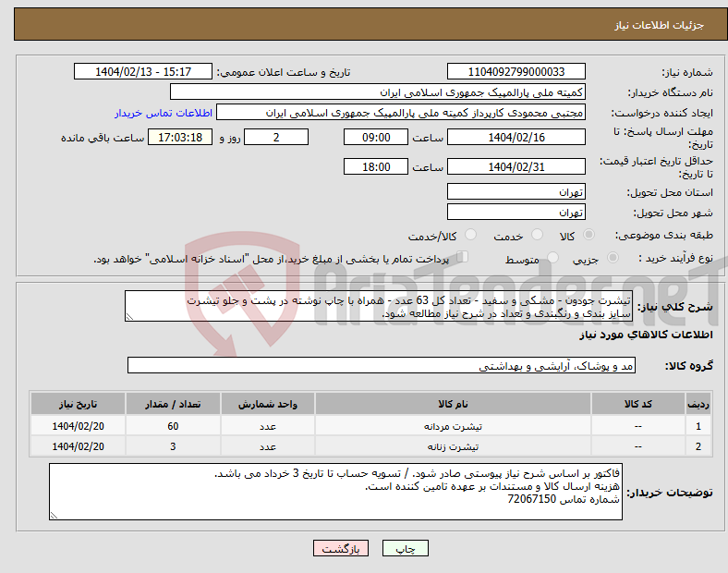Select the کالا/خدمت radio button

471,235
